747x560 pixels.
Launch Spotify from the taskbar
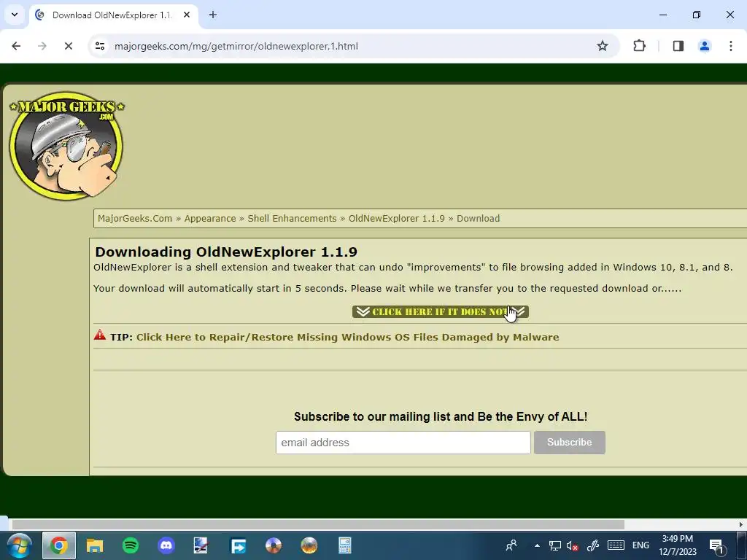(x=131, y=545)
